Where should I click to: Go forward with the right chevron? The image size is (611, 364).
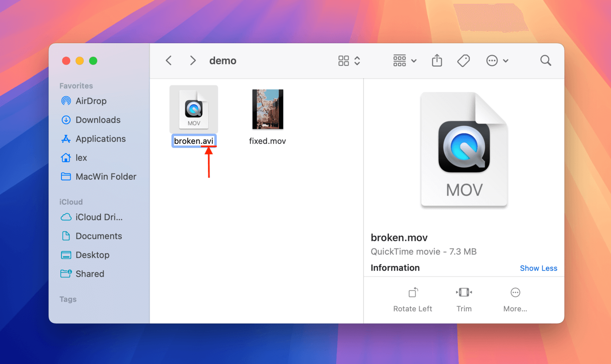point(193,61)
